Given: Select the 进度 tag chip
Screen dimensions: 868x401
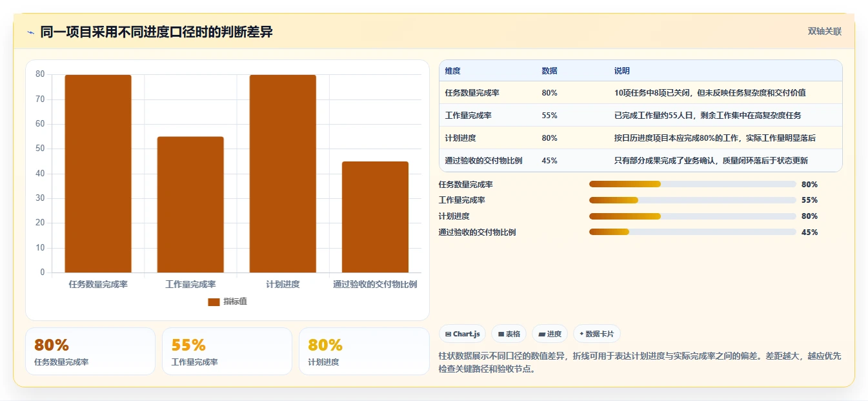Looking at the screenshot, I should coord(550,334).
